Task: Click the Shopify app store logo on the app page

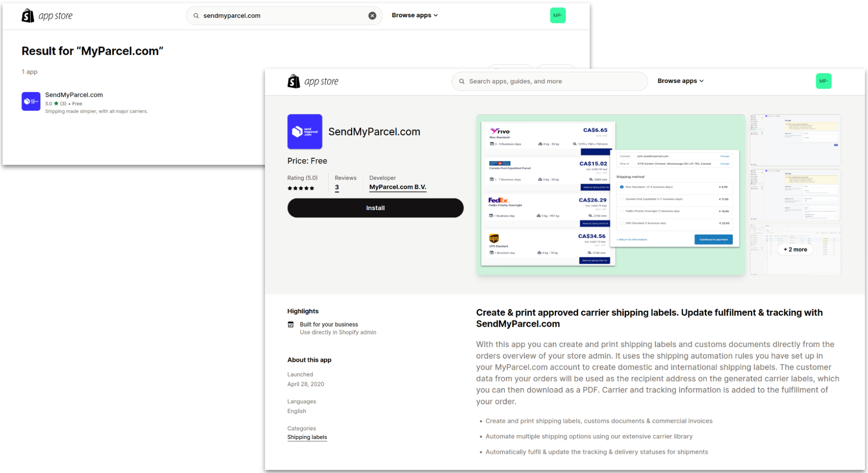Action: pyautogui.click(x=313, y=82)
